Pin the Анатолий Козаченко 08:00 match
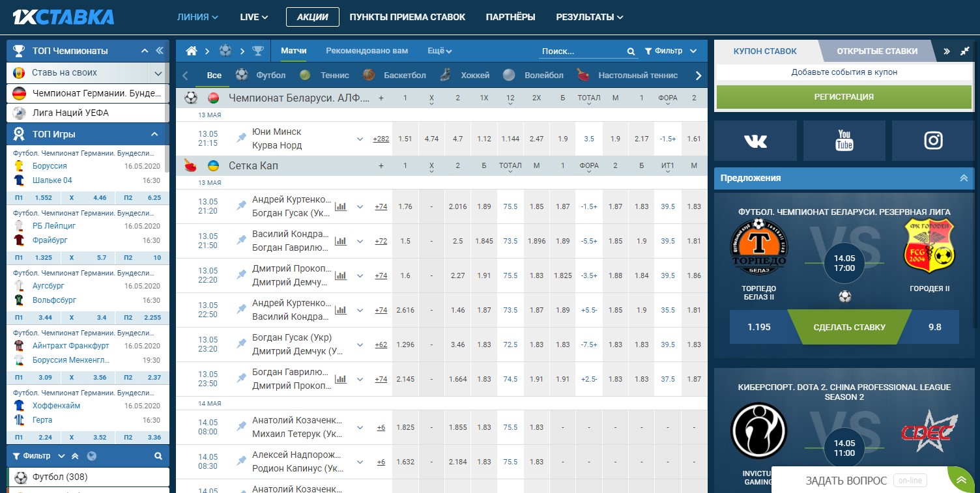The width and height of the screenshot is (980, 493). tap(242, 427)
